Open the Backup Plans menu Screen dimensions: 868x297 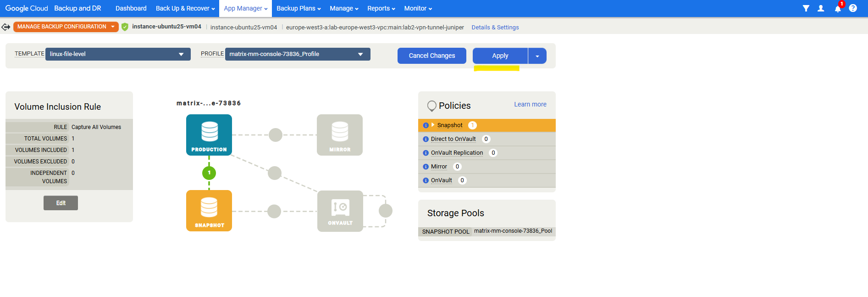(299, 8)
